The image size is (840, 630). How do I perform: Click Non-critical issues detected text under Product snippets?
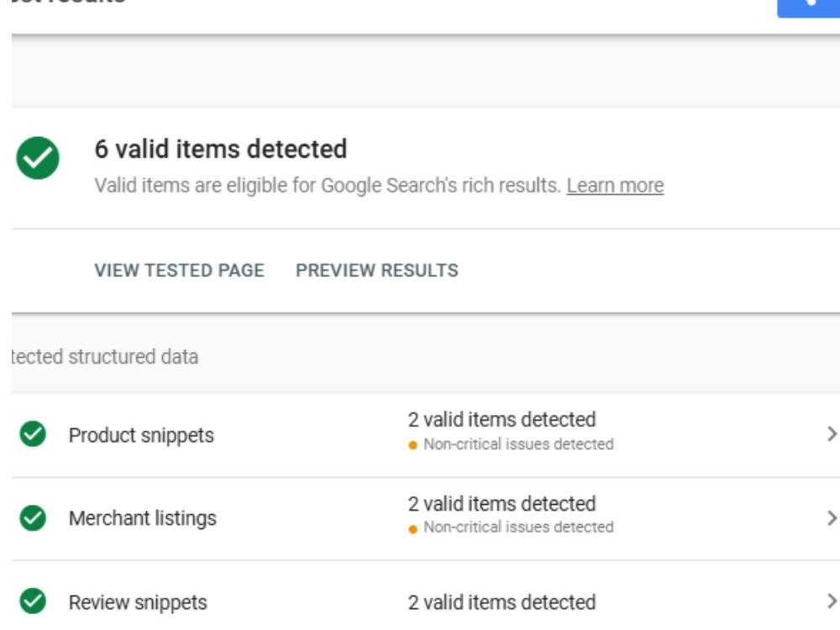point(518,444)
